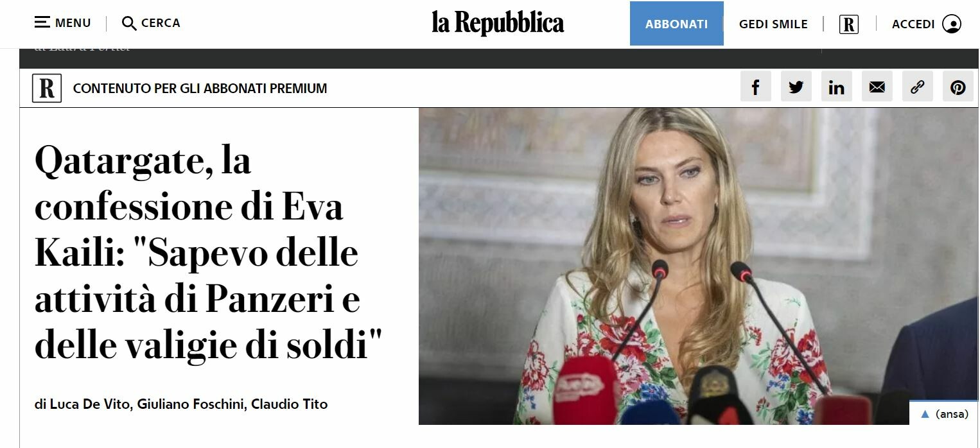Copy the article link with chain icon
The height and width of the screenshot is (448, 980).
(x=918, y=87)
